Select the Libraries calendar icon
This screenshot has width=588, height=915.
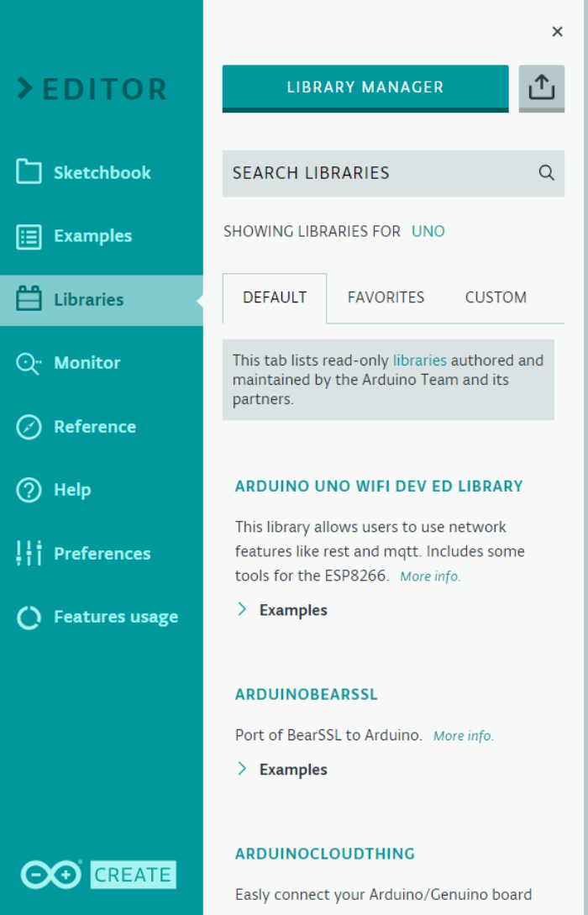pos(29,299)
